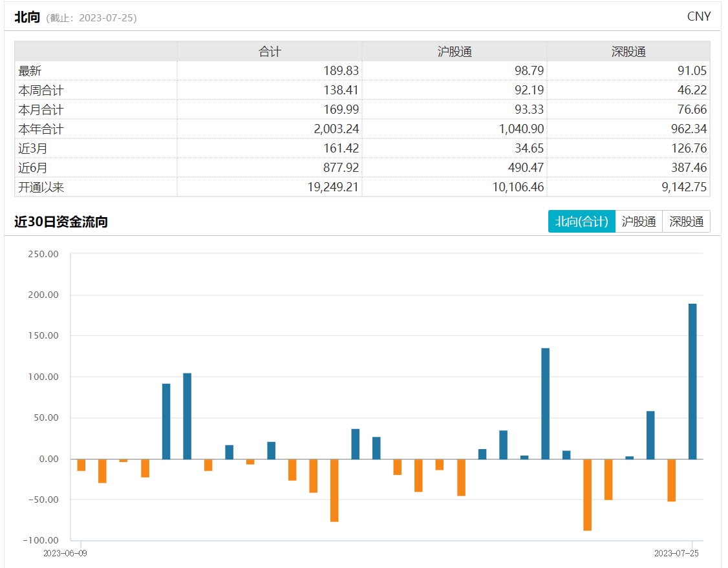Click the 深股通 table column header
This screenshot has width=728, height=568.
tap(628, 52)
